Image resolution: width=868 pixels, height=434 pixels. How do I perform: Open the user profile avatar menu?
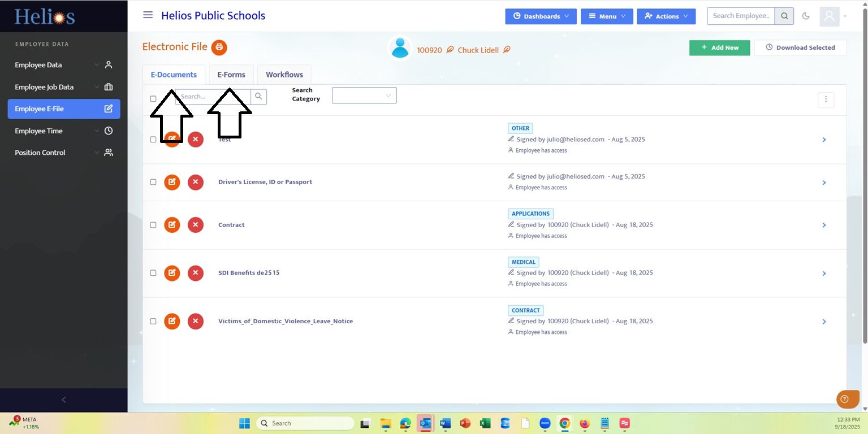pyautogui.click(x=830, y=16)
